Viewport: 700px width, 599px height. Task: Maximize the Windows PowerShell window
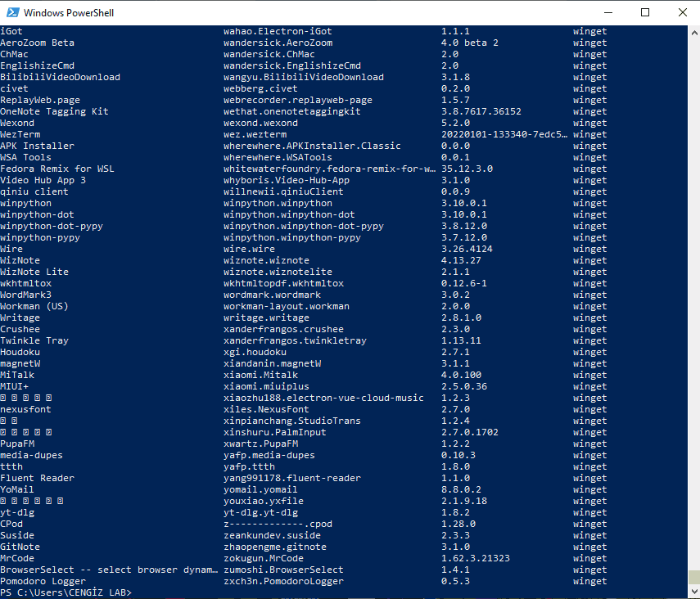tap(645, 12)
